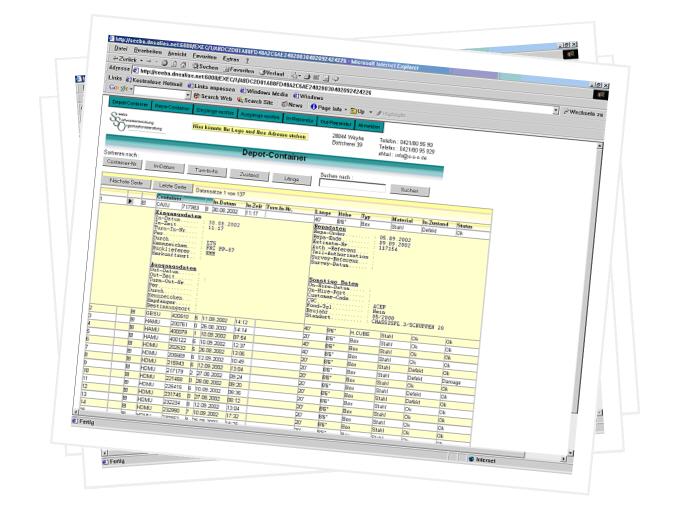
Task: Click the Search Site toolbar button
Action: point(255,99)
